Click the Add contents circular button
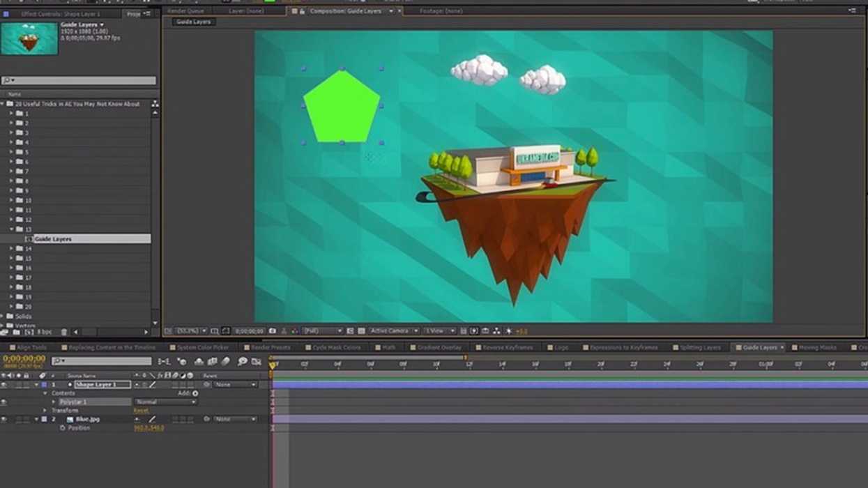The width and height of the screenshot is (868, 488). (x=195, y=393)
